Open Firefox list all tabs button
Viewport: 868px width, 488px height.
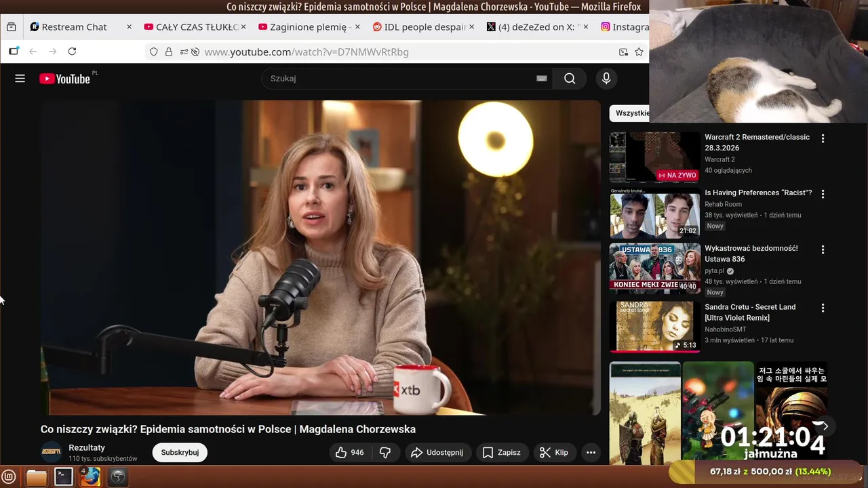click(x=11, y=27)
